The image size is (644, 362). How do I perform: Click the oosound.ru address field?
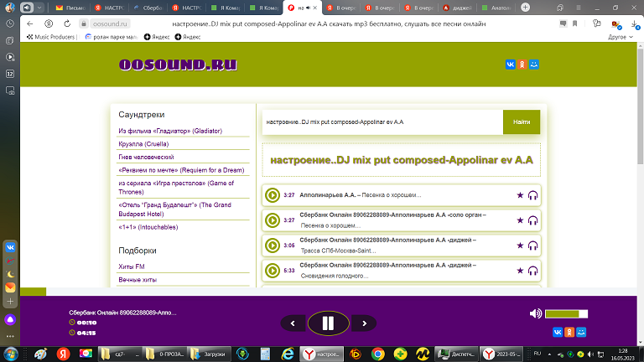(x=110, y=23)
